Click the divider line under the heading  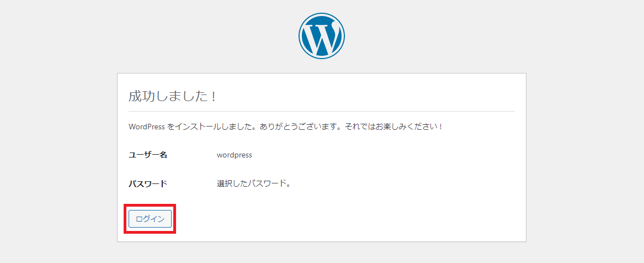(x=321, y=111)
